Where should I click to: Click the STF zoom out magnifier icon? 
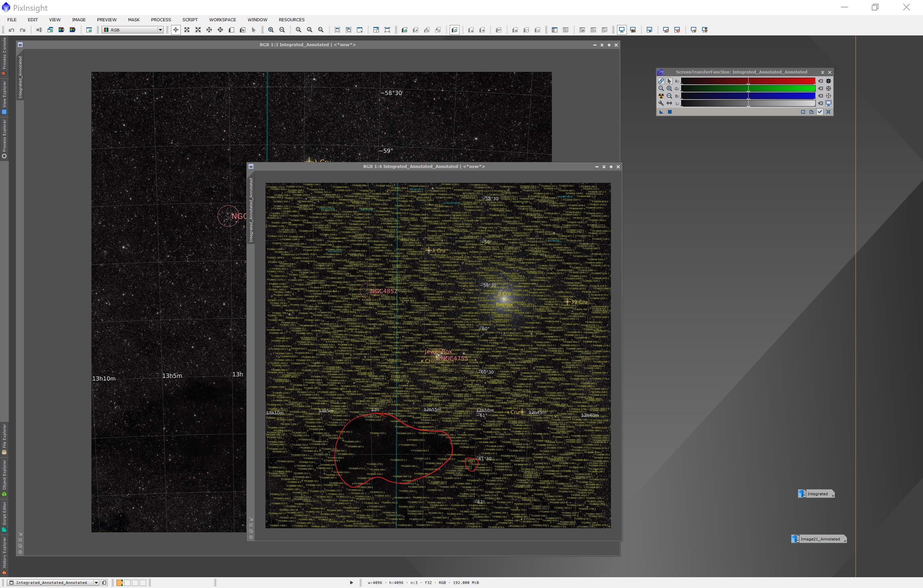coord(669,96)
